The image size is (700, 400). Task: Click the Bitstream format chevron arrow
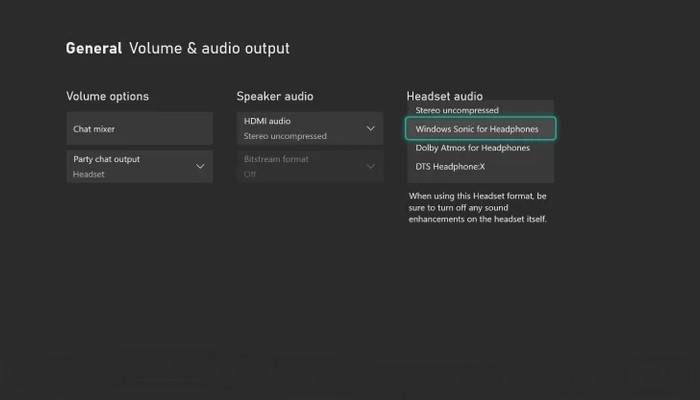[371, 167]
